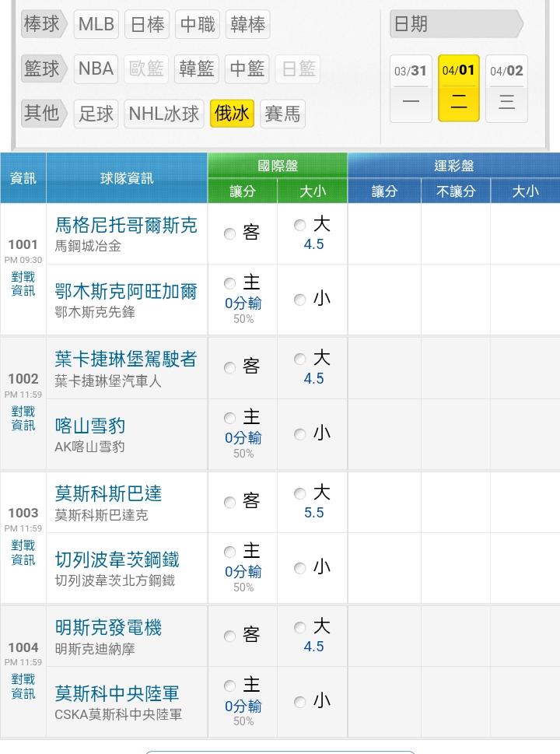
Task: Open team 切列波韋茨鋼鐵
Action: point(117,559)
